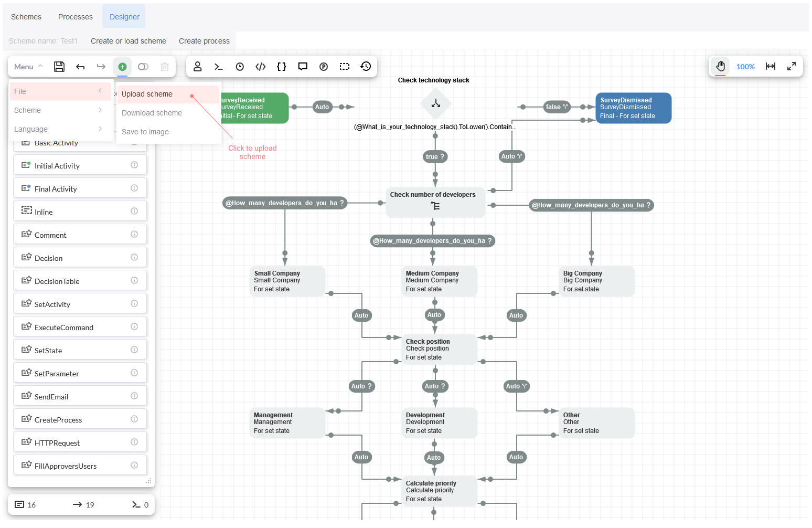Click Create or load scheme
812x528 pixels.
pos(129,41)
